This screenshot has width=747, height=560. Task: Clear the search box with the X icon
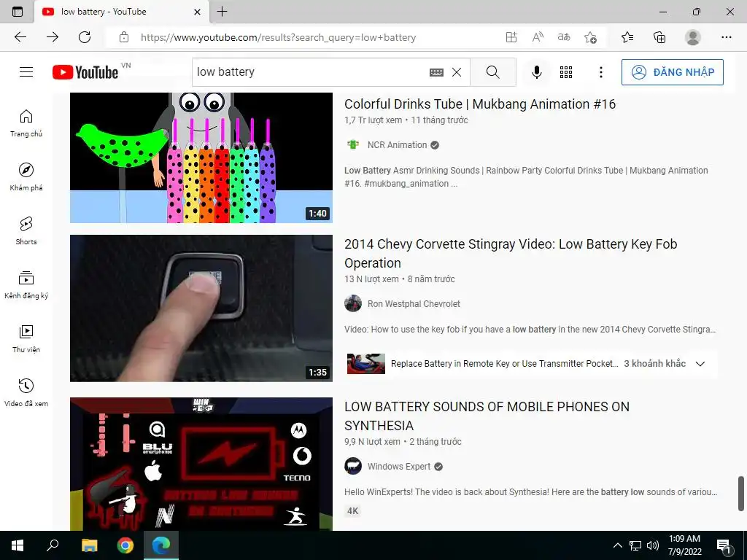(457, 72)
